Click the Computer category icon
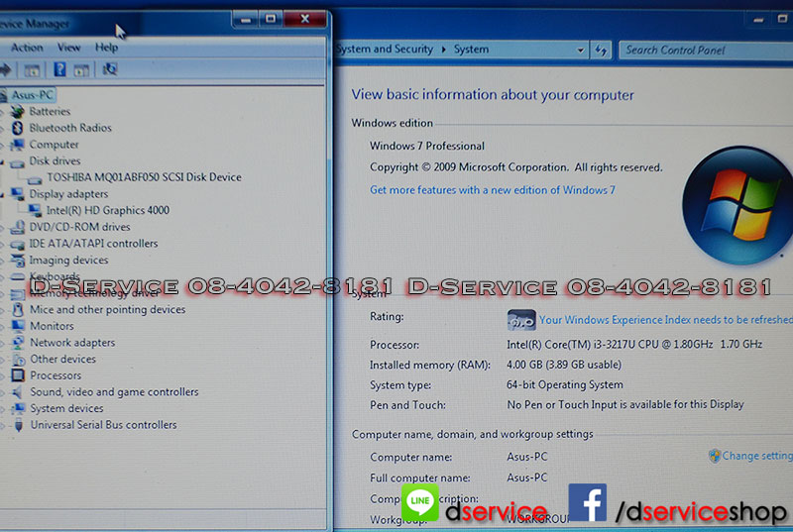This screenshot has height=532, width=793. click(17, 145)
